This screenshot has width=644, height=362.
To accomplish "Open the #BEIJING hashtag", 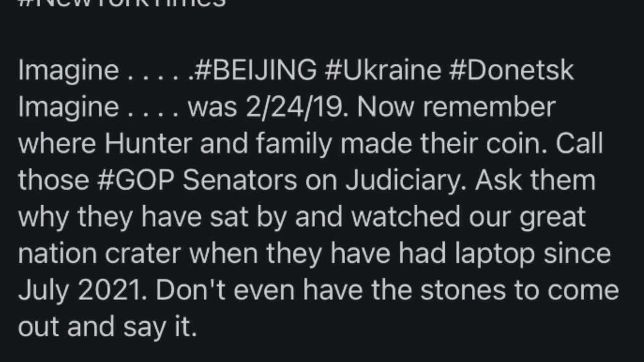I will pos(255,70).
